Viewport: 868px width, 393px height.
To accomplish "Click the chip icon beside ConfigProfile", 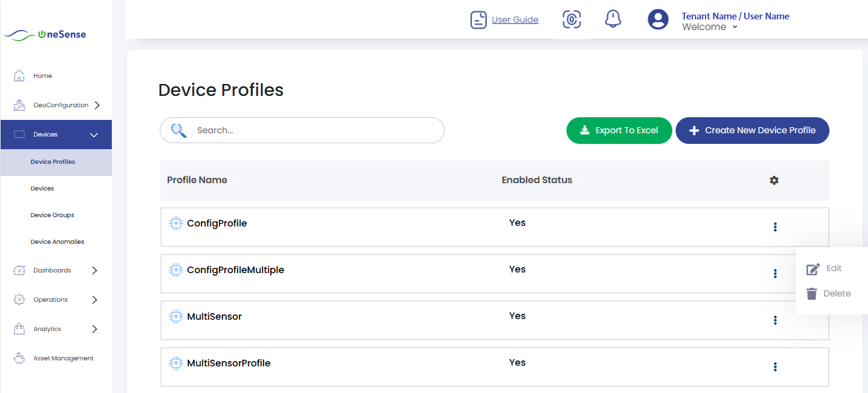I will point(176,223).
